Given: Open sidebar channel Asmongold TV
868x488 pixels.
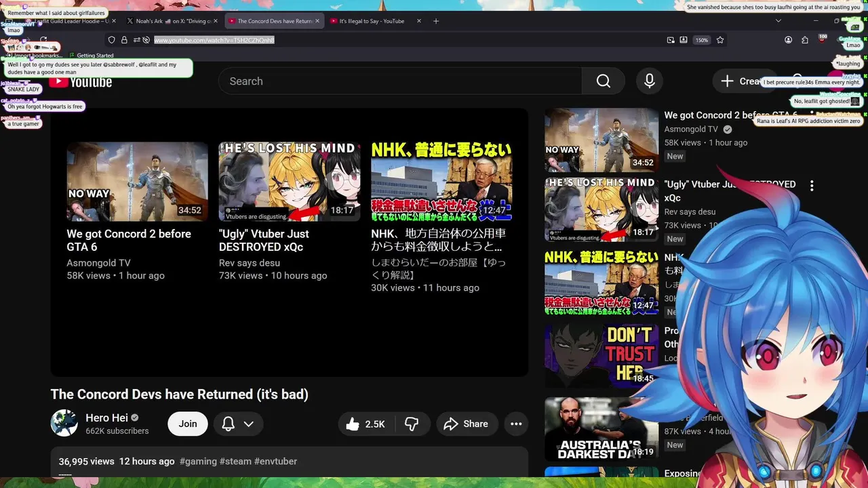Looking at the screenshot, I should [691, 129].
